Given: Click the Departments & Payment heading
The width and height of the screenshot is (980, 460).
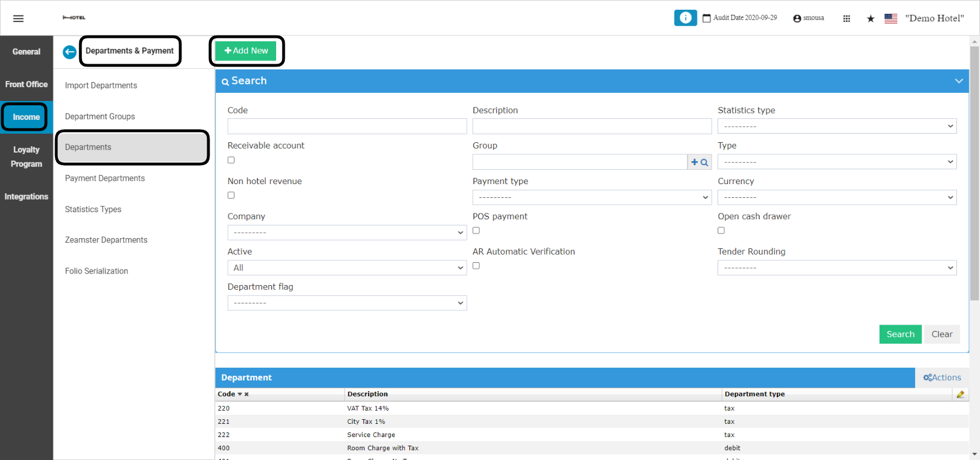Looking at the screenshot, I should [x=130, y=51].
